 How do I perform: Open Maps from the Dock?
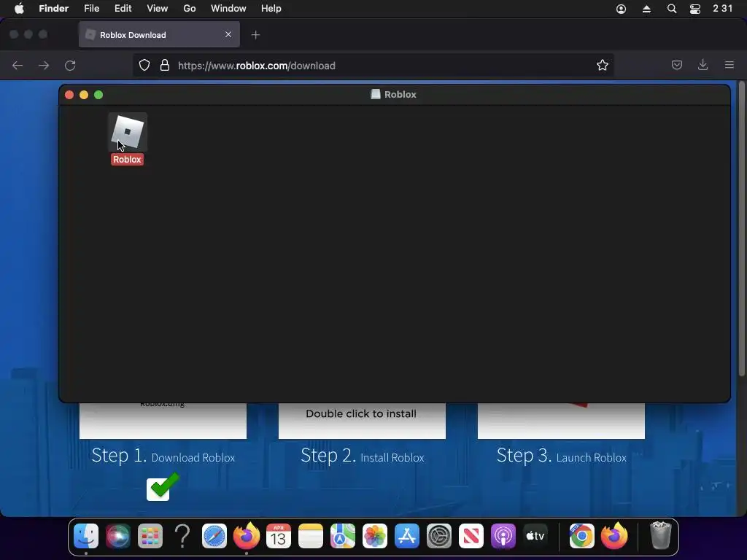click(343, 536)
